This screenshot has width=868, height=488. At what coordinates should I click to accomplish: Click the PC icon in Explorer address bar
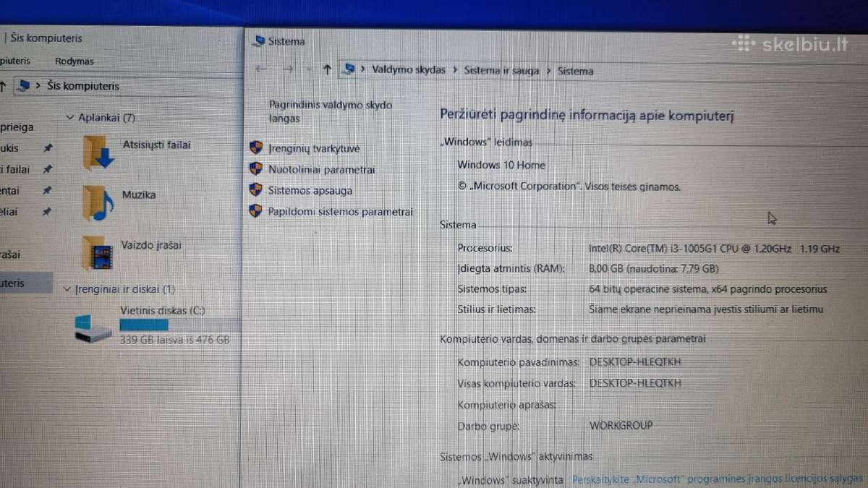click(x=24, y=85)
